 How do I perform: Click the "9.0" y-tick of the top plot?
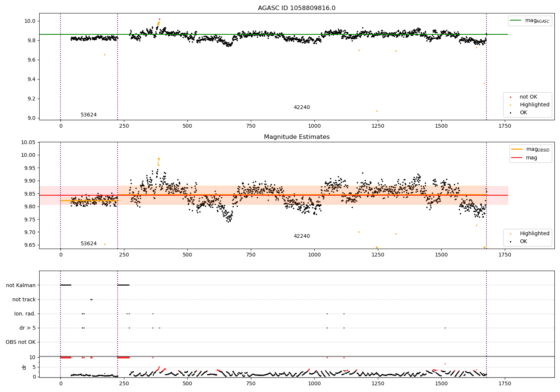tap(31, 118)
